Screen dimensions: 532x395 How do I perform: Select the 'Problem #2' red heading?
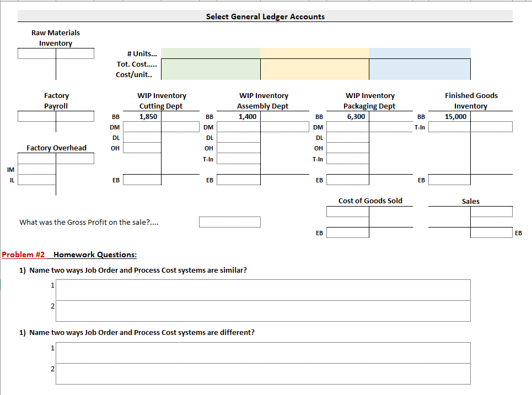23,255
